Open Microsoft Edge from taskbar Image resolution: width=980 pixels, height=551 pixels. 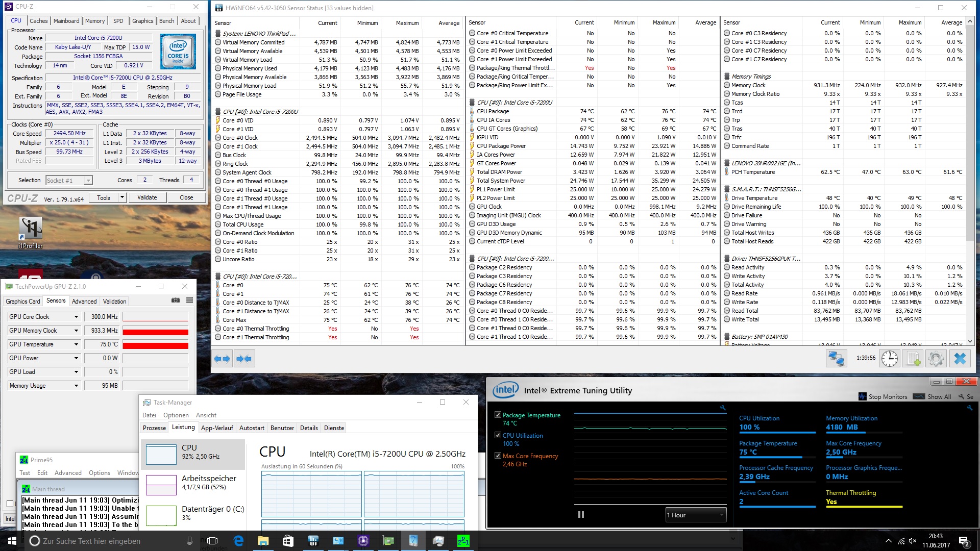(238, 541)
